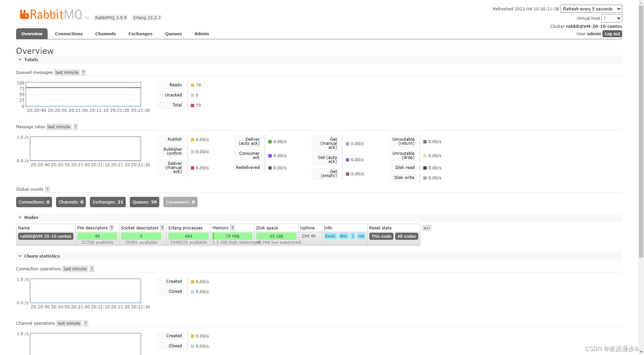Click the Ready yellow color swatch

tap(193, 85)
